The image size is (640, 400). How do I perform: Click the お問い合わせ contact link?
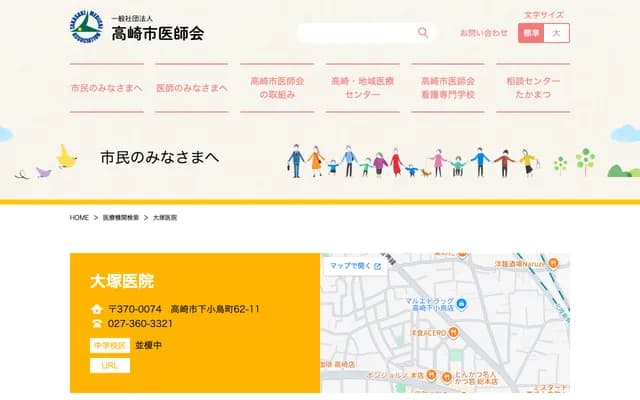pos(483,33)
